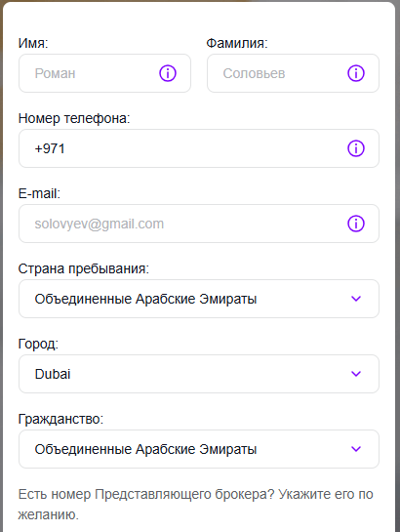The width and height of the screenshot is (400, 532).
Task: Click the Номер телефона label
Action: [x=74, y=118]
